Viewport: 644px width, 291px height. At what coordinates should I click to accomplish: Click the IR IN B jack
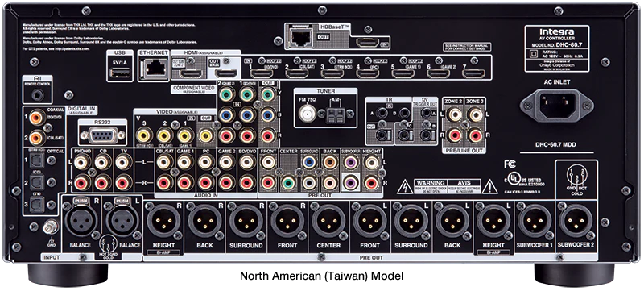pos(404,113)
